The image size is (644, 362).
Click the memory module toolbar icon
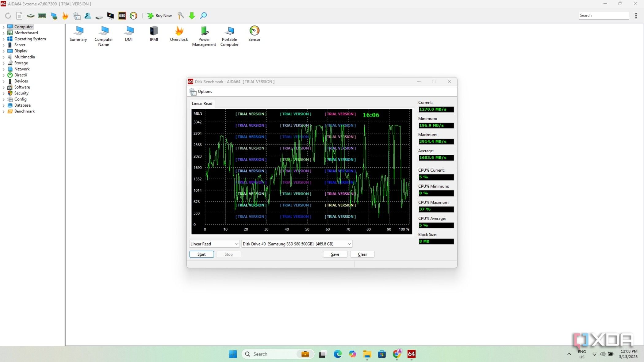(x=42, y=16)
